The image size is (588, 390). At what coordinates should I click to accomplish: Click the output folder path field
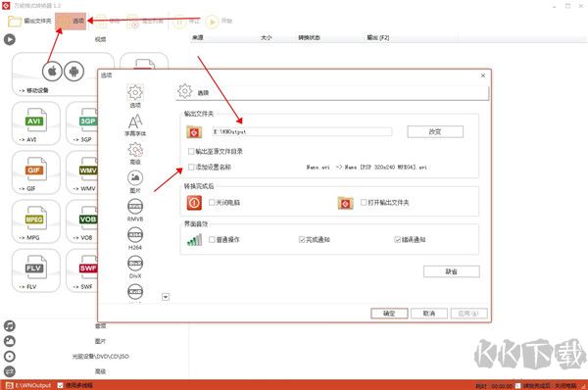[x=302, y=131]
